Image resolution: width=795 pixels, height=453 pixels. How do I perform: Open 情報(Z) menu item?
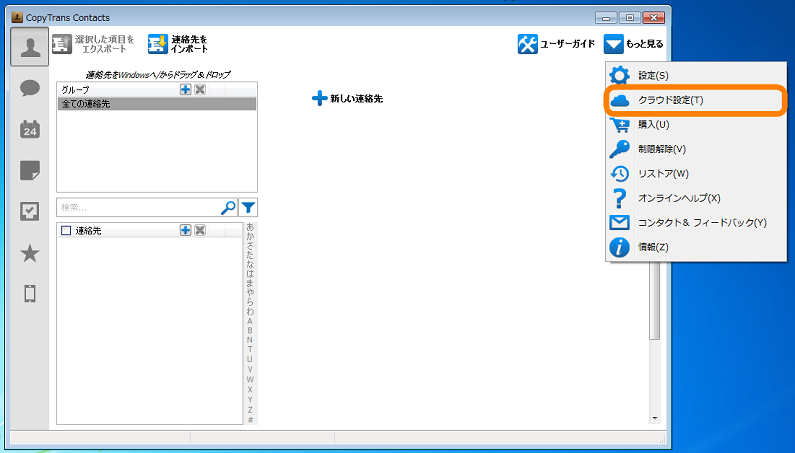coord(696,247)
